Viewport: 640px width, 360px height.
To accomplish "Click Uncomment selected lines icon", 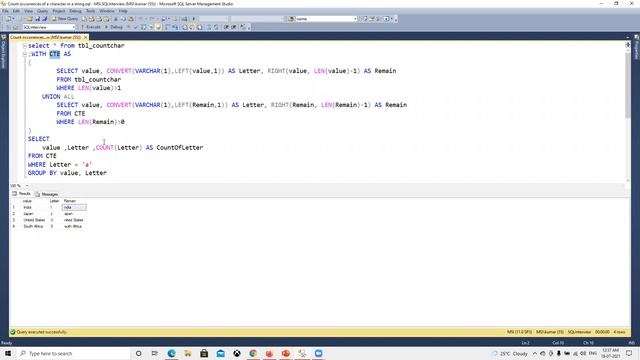I will (x=216, y=27).
